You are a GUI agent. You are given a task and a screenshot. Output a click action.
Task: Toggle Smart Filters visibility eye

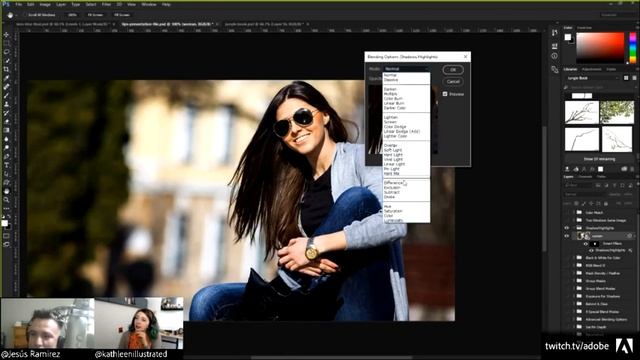[586, 244]
